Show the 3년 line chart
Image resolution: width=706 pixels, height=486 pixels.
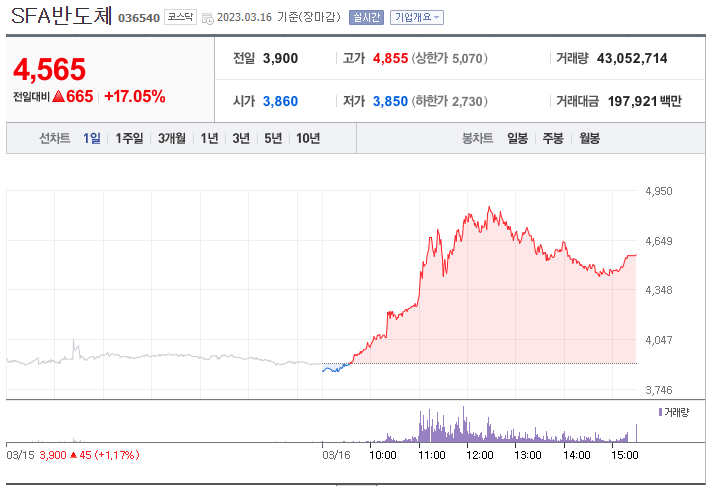tap(241, 138)
